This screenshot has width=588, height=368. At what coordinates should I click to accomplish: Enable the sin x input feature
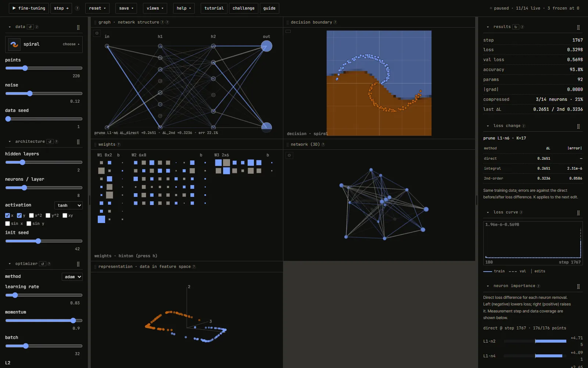(x=7, y=224)
